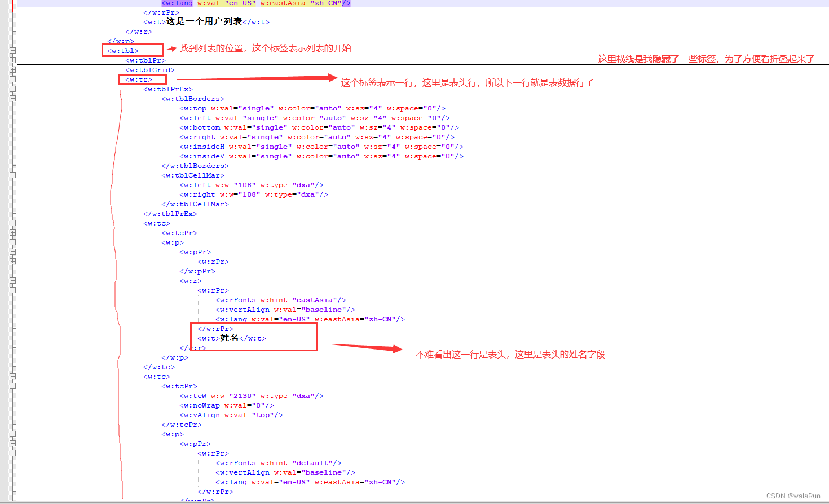Place cursor on the <w:top w:val="single"> line
Screen dimensions: 829x504
coord(312,108)
